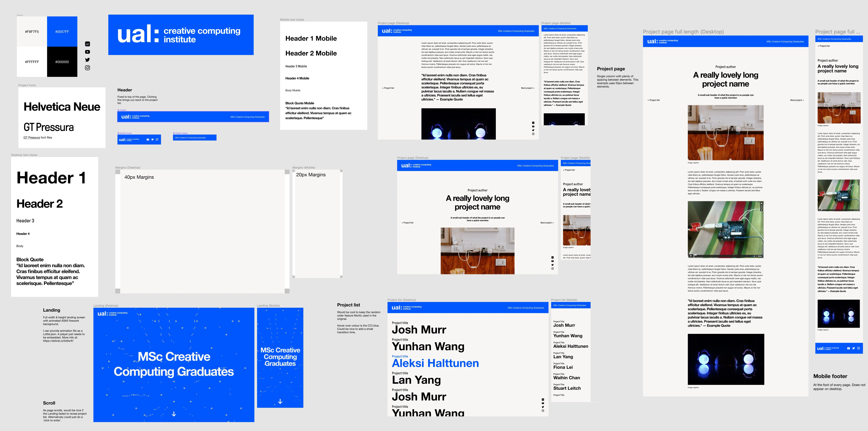Viewport: 868px width, 431px height.
Task: Click the YouTube icon in the full-length mobile page footer
Action: 848,348
